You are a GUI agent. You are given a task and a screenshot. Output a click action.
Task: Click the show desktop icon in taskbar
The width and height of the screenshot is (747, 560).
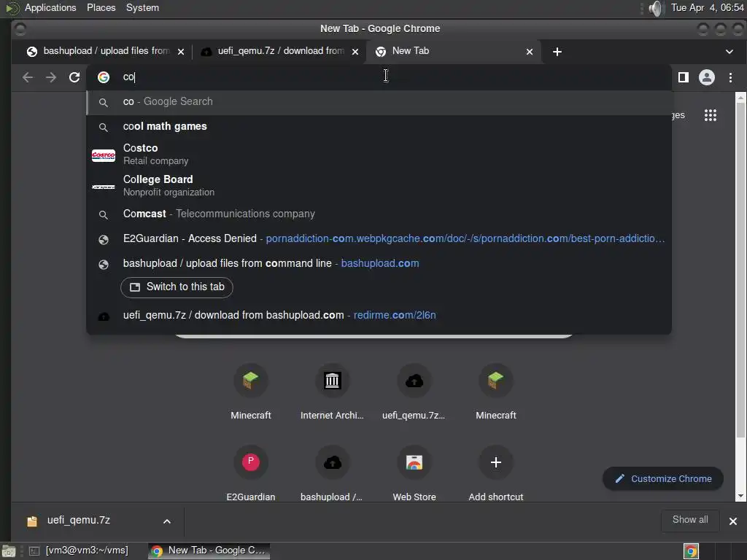coord(9,551)
